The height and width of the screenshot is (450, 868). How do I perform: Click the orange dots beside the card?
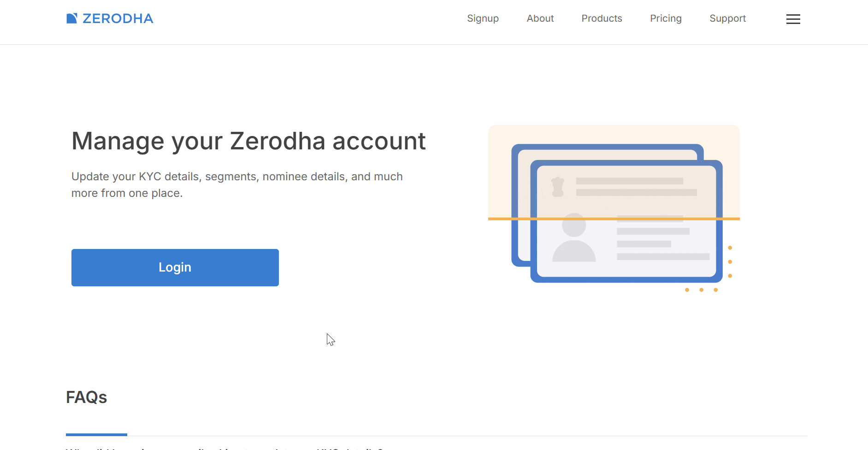[730, 262]
